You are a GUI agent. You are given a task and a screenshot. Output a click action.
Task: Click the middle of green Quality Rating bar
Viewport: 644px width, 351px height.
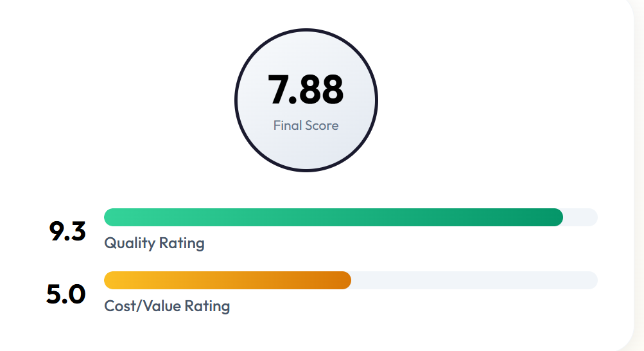(x=333, y=217)
